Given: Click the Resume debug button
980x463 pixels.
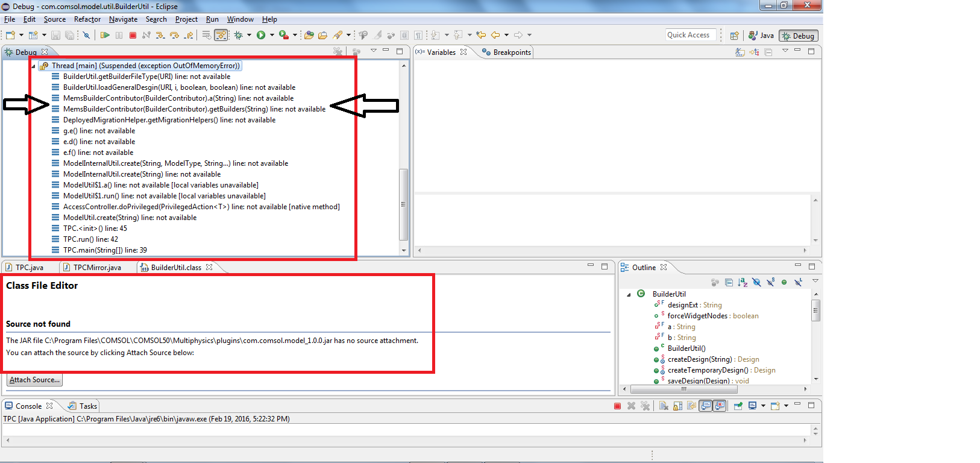Looking at the screenshot, I should pyautogui.click(x=105, y=36).
